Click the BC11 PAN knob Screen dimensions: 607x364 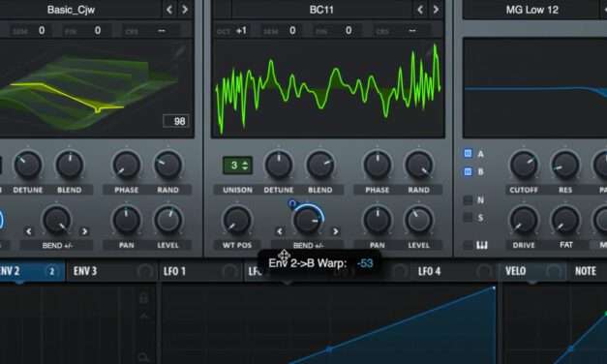[x=378, y=220]
